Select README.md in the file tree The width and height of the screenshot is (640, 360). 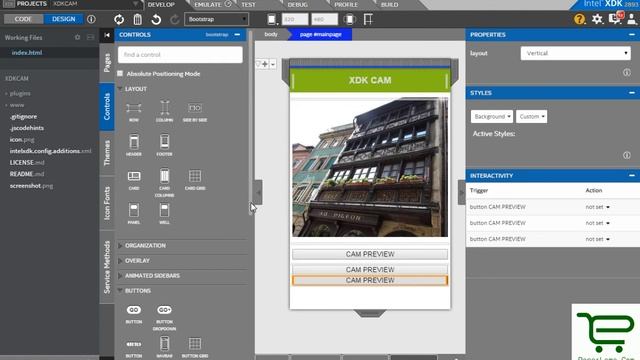(x=27, y=174)
